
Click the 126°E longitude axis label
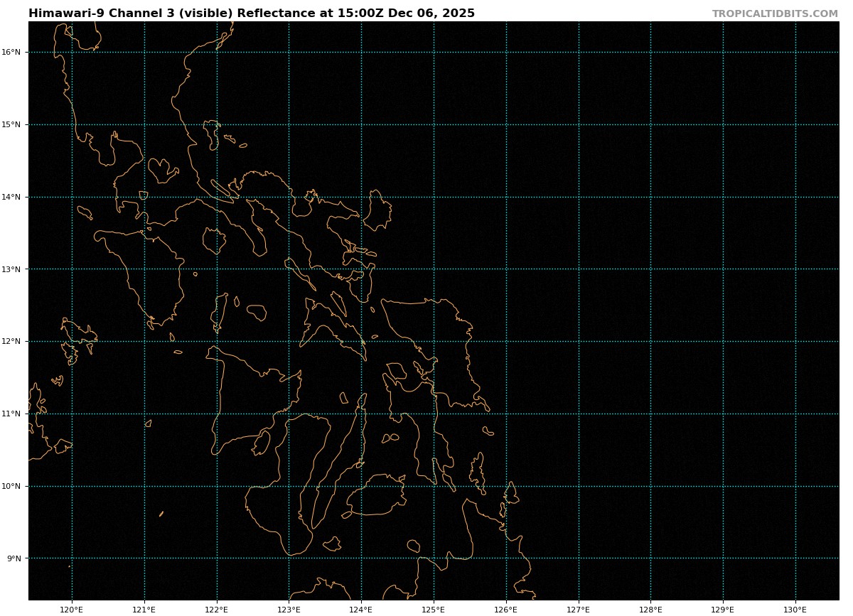(506, 610)
